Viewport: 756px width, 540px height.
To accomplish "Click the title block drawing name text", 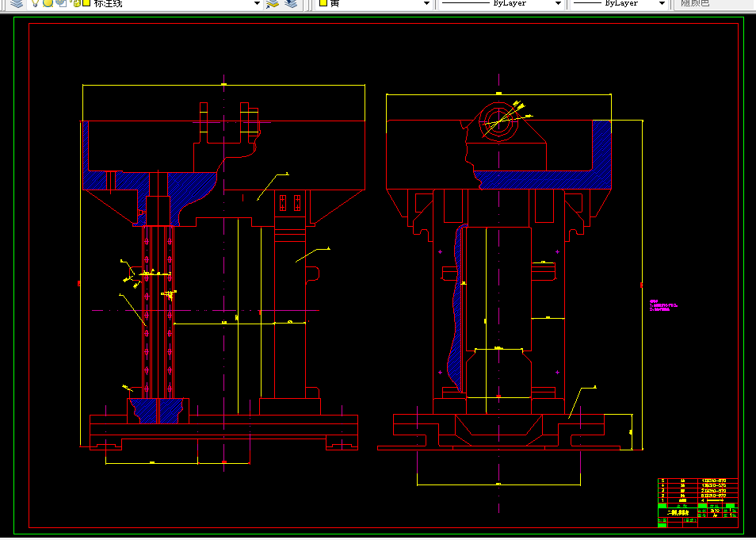I will 678,512.
